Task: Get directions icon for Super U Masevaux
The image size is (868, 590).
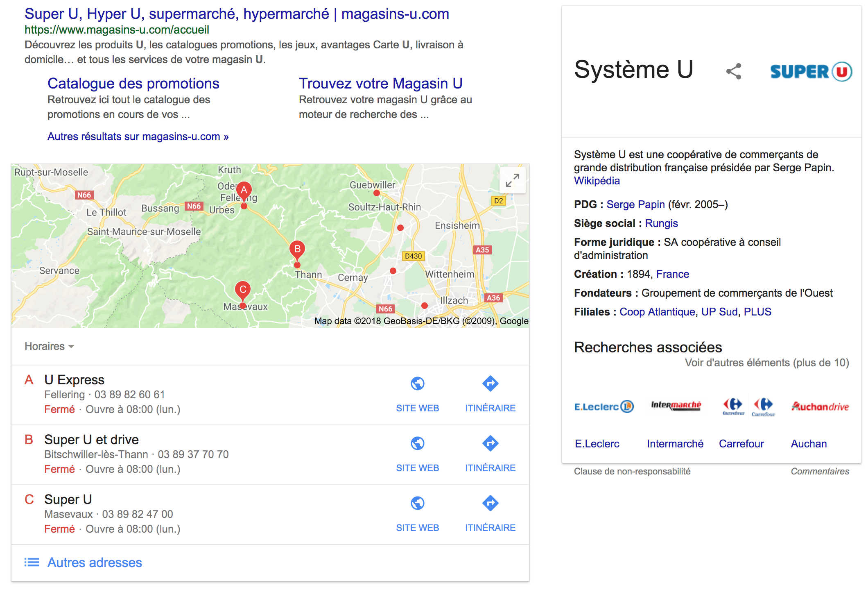Action: (x=490, y=503)
